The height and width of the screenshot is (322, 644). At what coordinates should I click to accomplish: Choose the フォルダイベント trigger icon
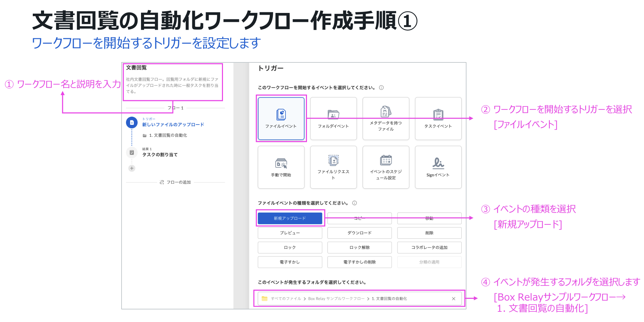[x=333, y=115]
